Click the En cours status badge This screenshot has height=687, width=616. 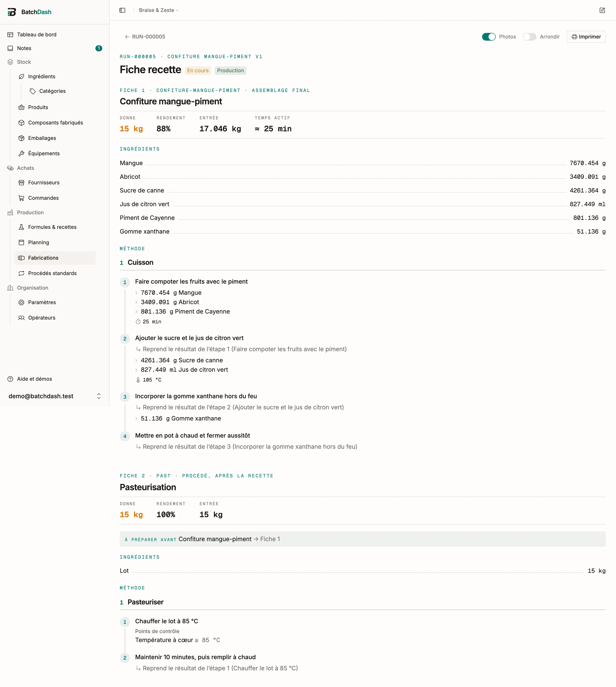(x=198, y=70)
